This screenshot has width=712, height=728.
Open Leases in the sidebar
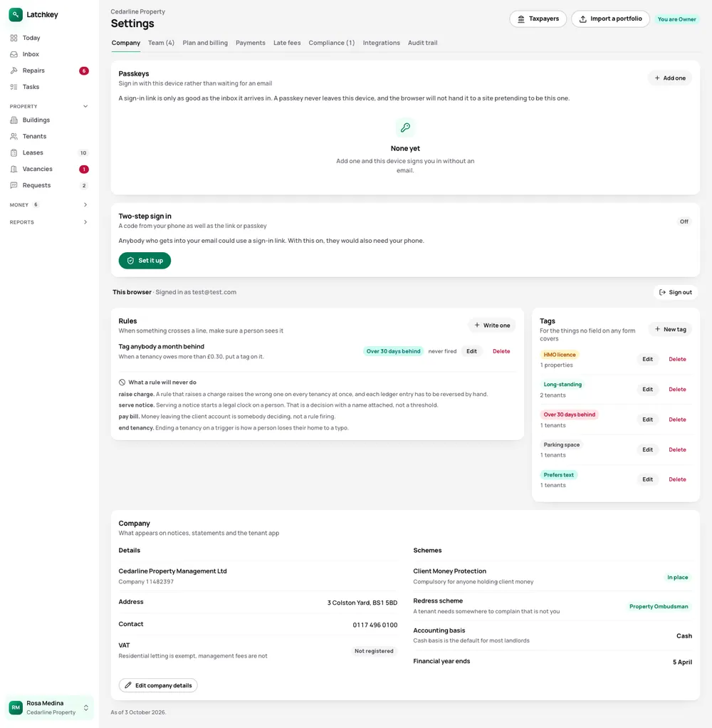[48, 152]
